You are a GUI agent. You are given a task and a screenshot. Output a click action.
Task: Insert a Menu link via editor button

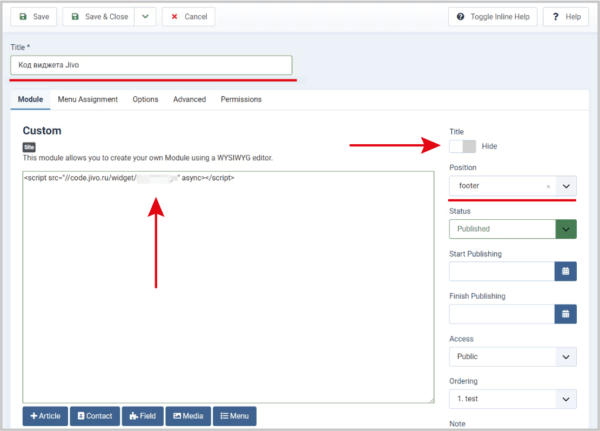click(x=235, y=416)
